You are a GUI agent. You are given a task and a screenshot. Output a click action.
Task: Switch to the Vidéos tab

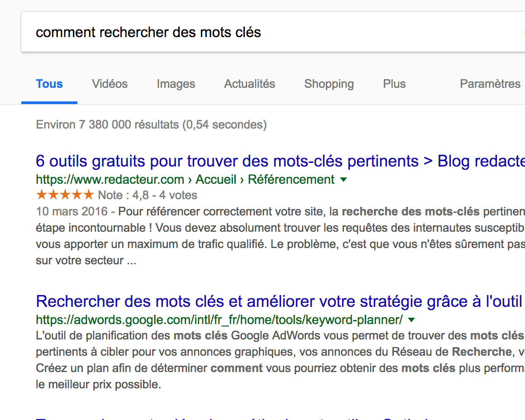click(110, 84)
